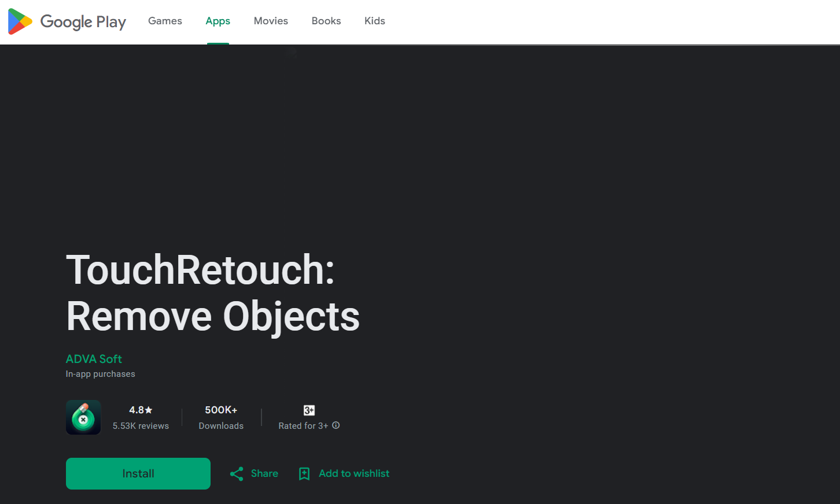Switch to the Movies tab
Screen dimensions: 840x504
pyautogui.click(x=271, y=21)
